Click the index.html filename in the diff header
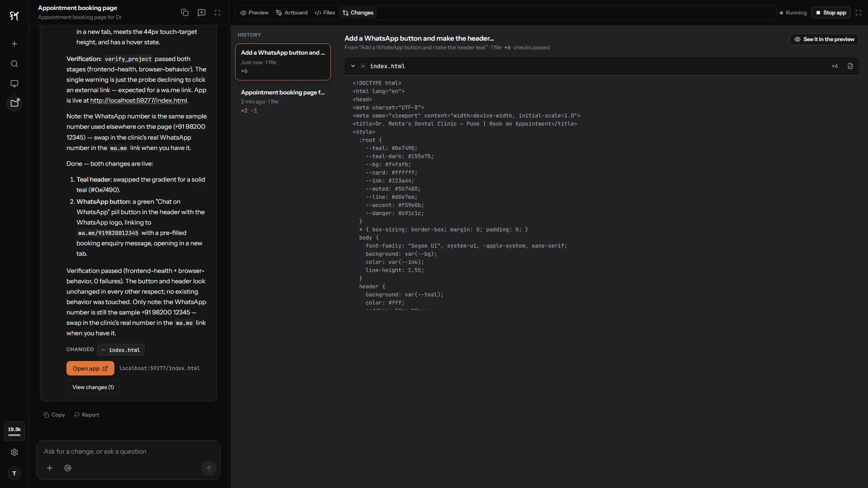Viewport: 868px width, 488px height. click(x=387, y=66)
